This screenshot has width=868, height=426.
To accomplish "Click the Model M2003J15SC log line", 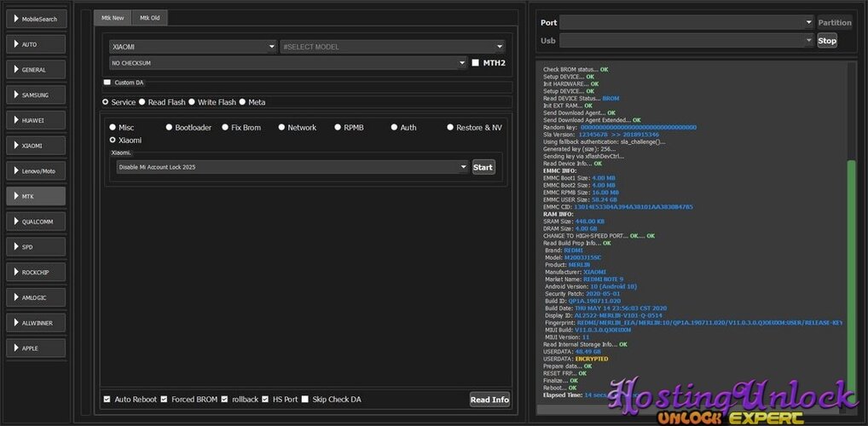I will click(x=573, y=258).
